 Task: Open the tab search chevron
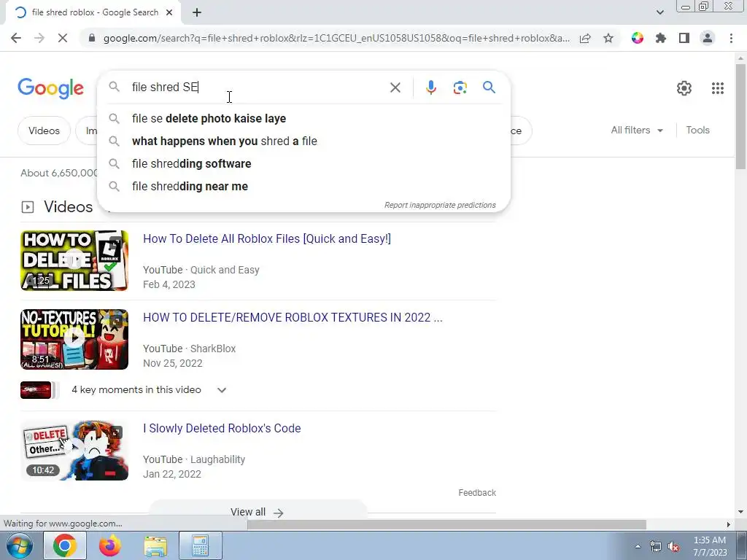pos(659,12)
